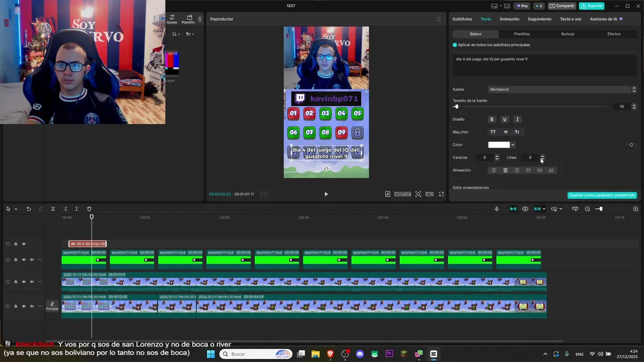Open the Premiere Pro taskbar icon

tap(389, 354)
